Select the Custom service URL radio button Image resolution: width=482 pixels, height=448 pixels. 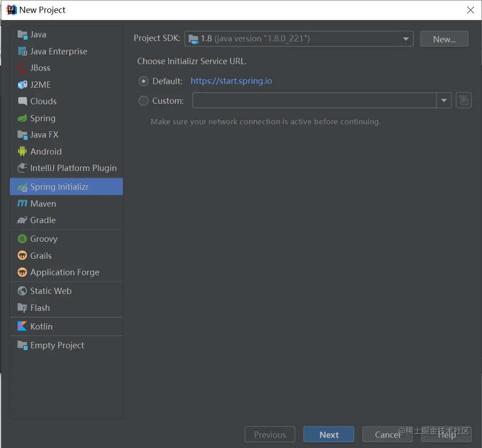pyautogui.click(x=143, y=101)
